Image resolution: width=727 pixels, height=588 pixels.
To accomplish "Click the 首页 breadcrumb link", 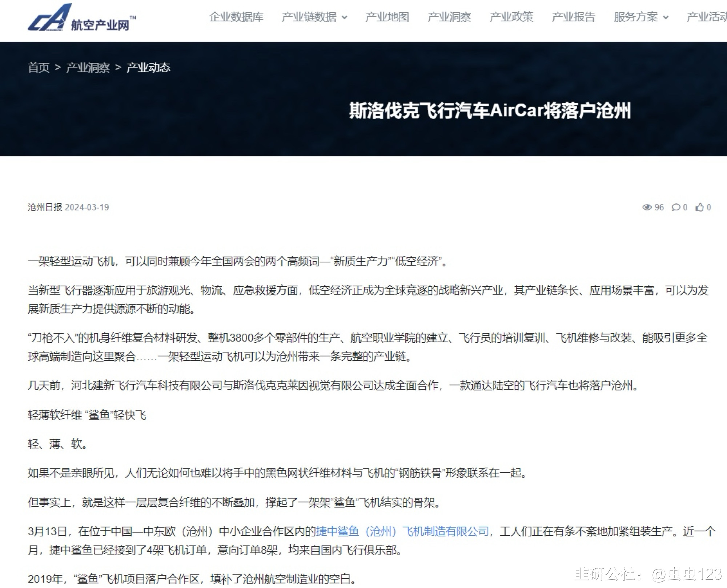I will coord(39,68).
